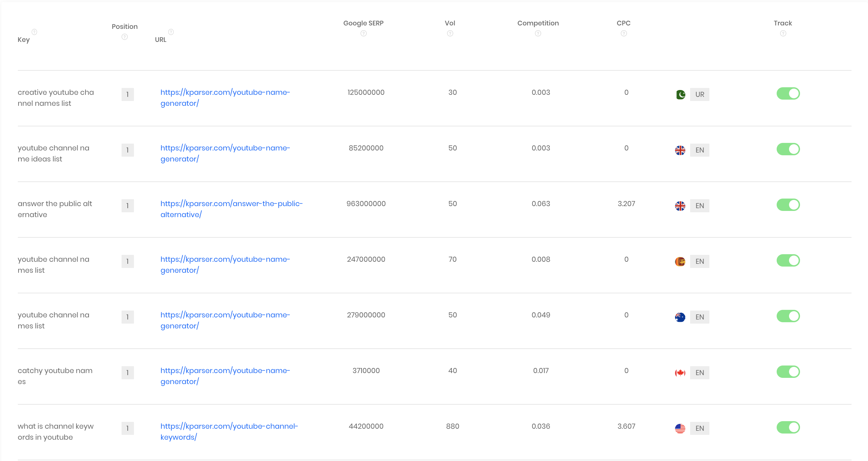868x461 pixels.
Task: Click EN badge in 'answer the public alternative' row
Action: point(700,206)
